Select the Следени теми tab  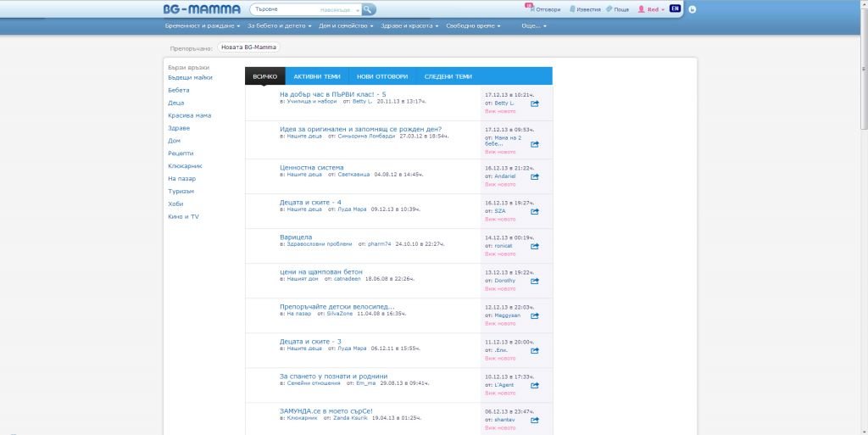coord(448,76)
